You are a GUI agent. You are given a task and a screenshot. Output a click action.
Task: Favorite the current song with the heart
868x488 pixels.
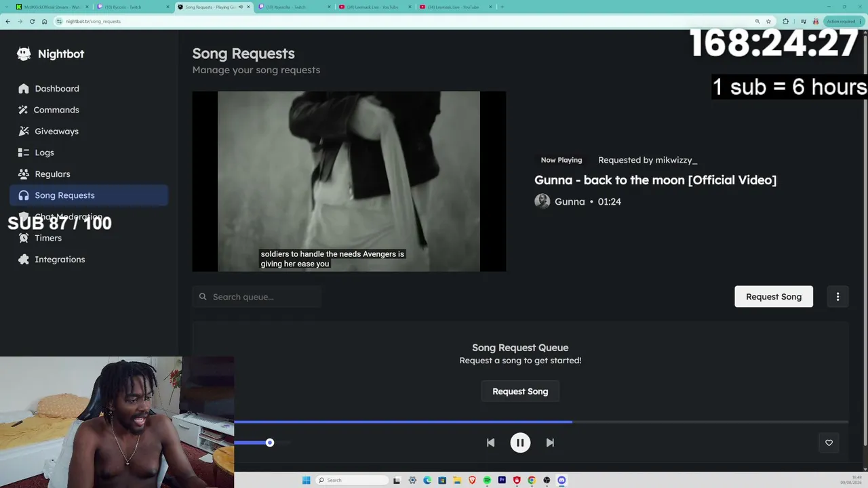[x=829, y=443]
